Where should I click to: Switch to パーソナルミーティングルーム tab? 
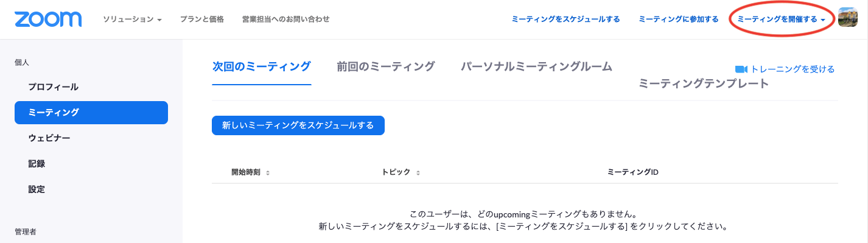pyautogui.click(x=536, y=67)
